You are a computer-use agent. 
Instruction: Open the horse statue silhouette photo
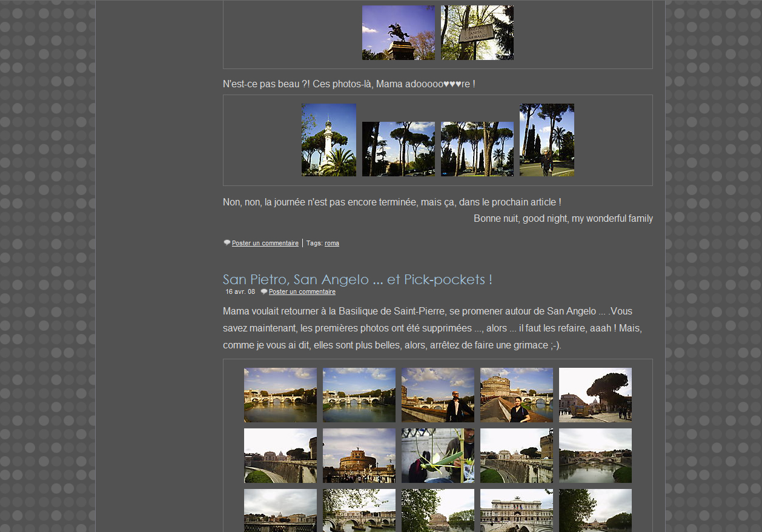click(x=398, y=33)
